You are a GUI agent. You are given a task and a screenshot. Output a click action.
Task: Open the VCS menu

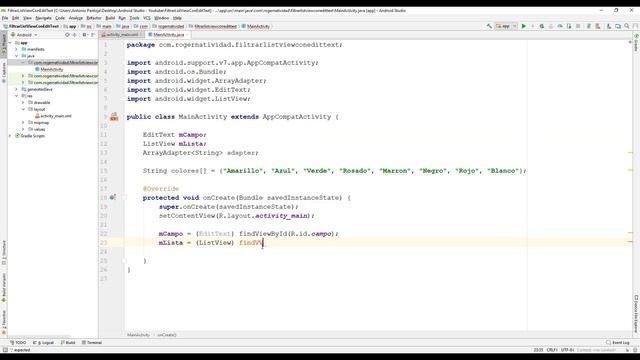point(147,18)
